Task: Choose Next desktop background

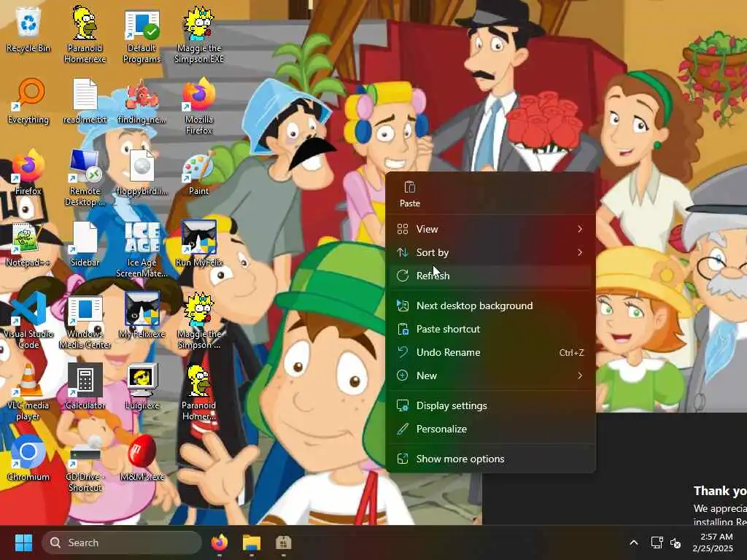Action: [x=490, y=306]
